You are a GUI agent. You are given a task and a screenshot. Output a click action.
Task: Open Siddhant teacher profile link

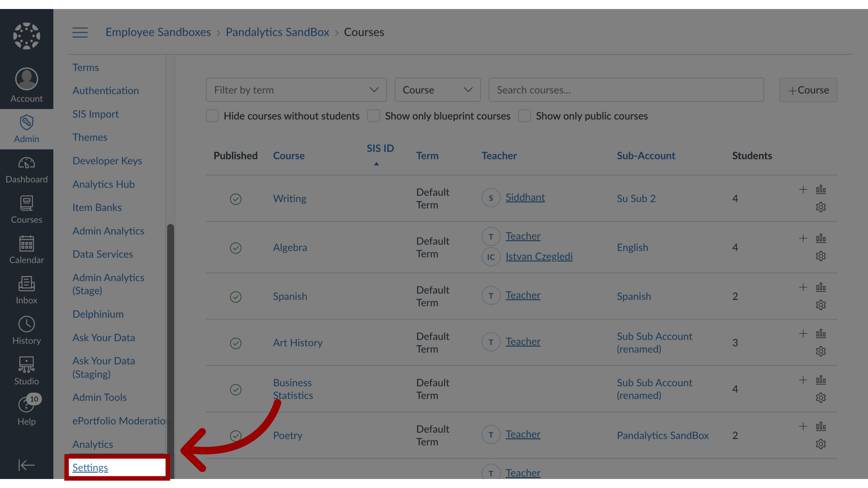pyautogui.click(x=524, y=197)
